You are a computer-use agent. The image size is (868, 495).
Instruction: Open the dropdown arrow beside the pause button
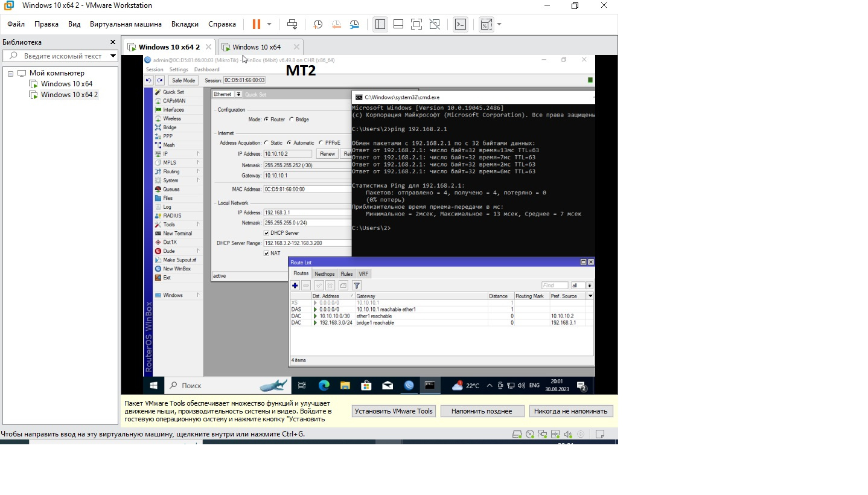pos(269,24)
